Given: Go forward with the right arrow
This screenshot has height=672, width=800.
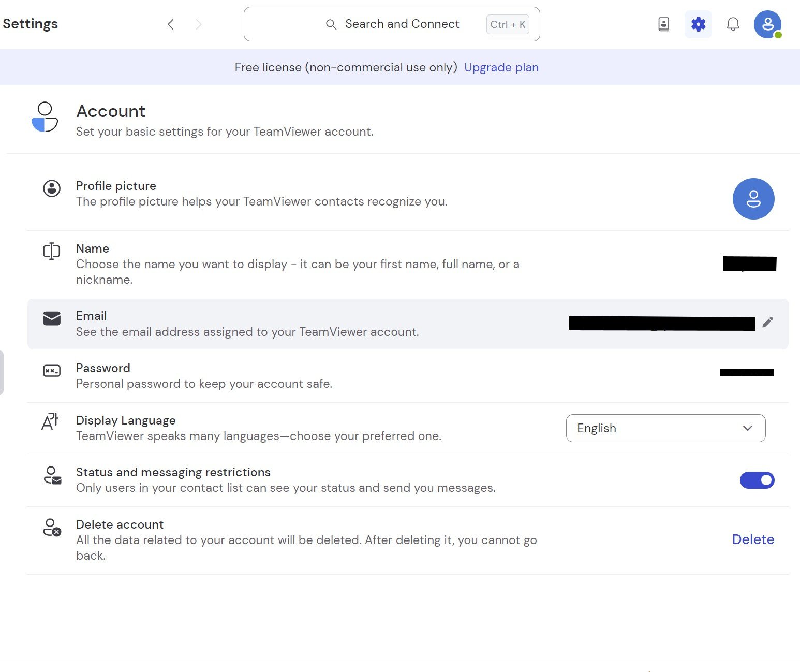Looking at the screenshot, I should click(x=199, y=24).
